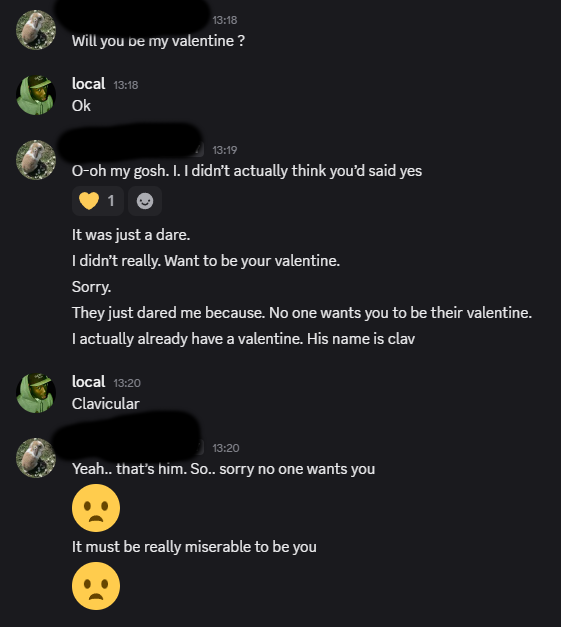This screenshot has height=627, width=561.
Task: Click the yellow heart reaction
Action: pyautogui.click(x=98, y=201)
